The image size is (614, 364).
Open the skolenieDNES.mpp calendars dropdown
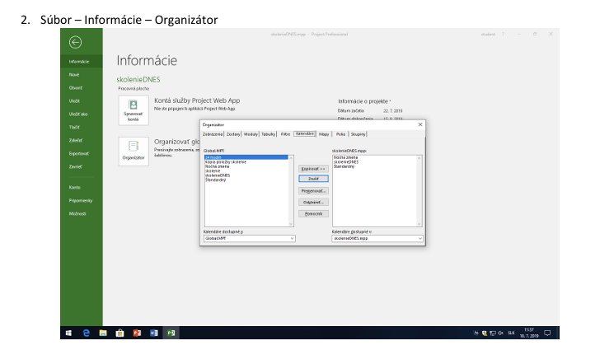coord(377,238)
